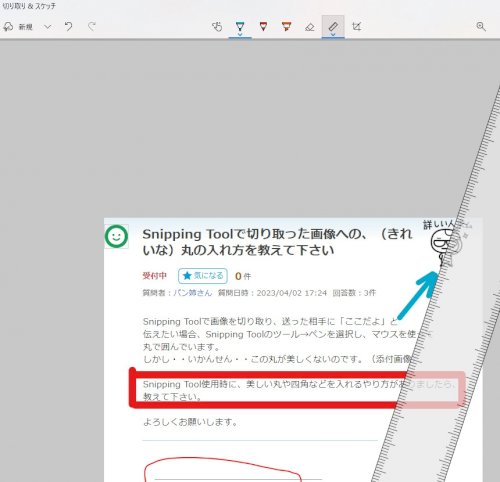Click the 受付中 status label
Image resolution: width=500 pixels, height=482 pixels.
(154, 276)
